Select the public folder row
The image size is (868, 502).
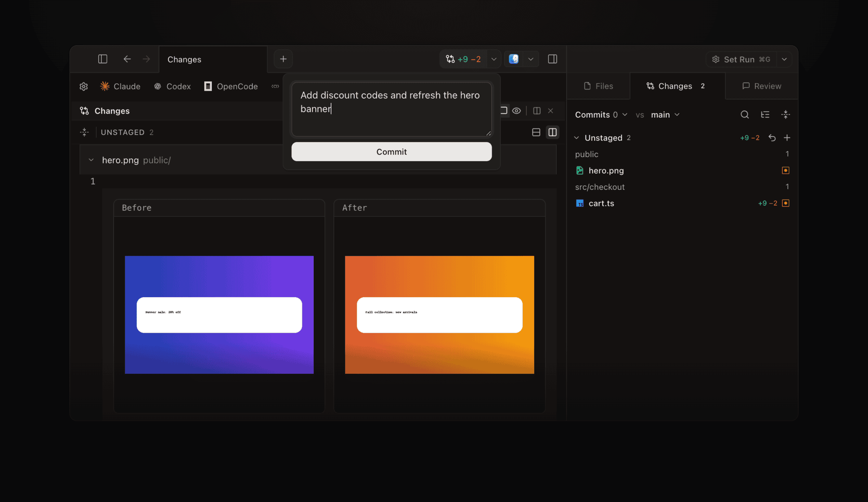pos(682,154)
